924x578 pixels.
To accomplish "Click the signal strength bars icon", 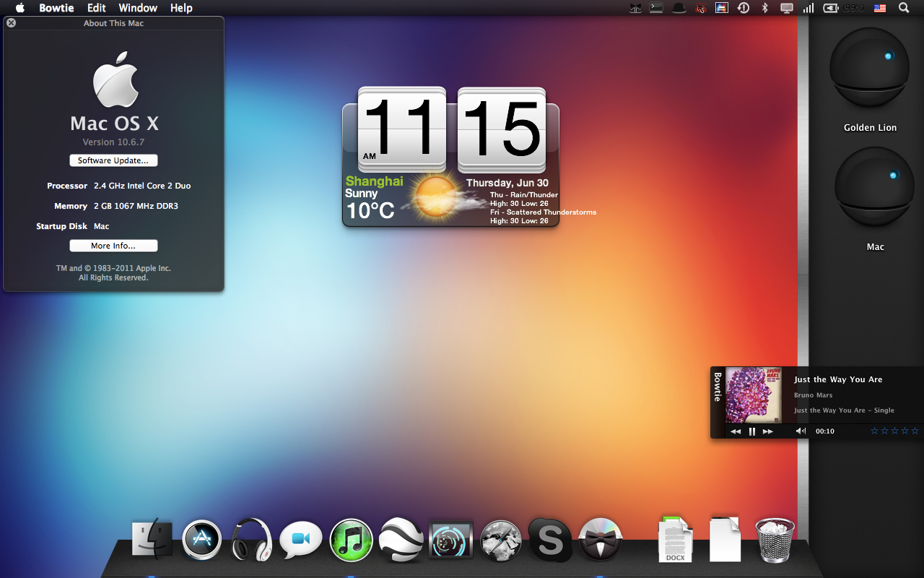I will [808, 8].
